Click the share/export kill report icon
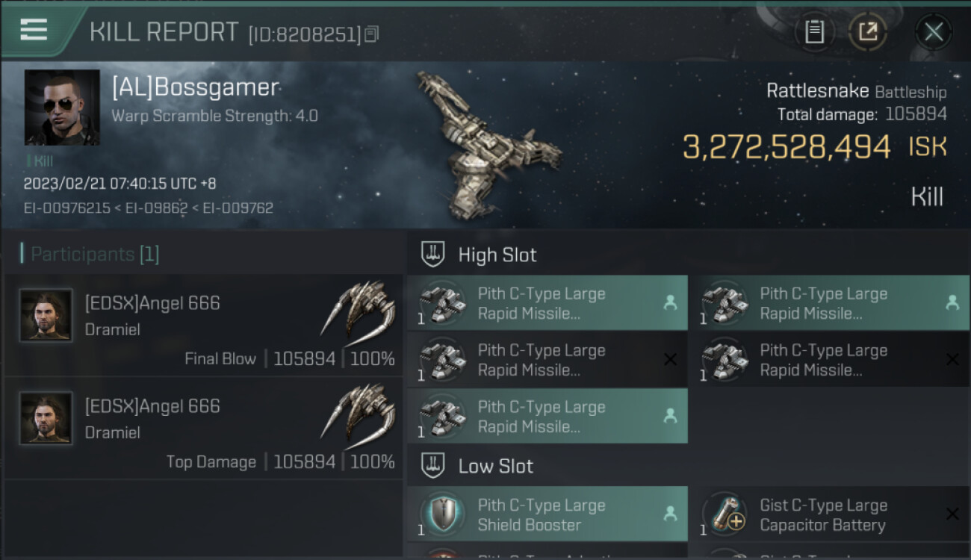 (x=867, y=32)
